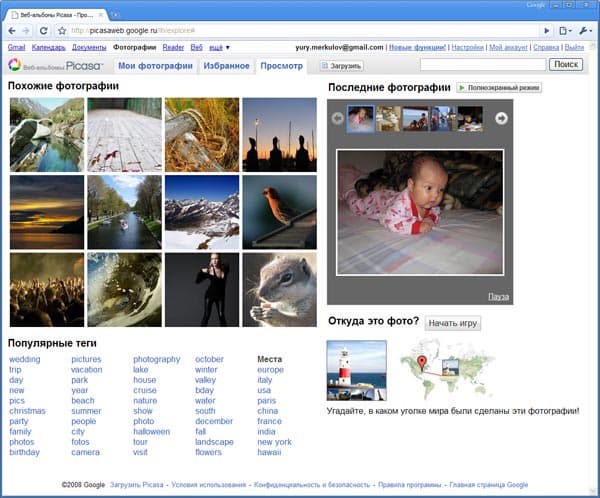Open new tab with plus button
This screenshot has height=498, width=600.
[x=115, y=15]
